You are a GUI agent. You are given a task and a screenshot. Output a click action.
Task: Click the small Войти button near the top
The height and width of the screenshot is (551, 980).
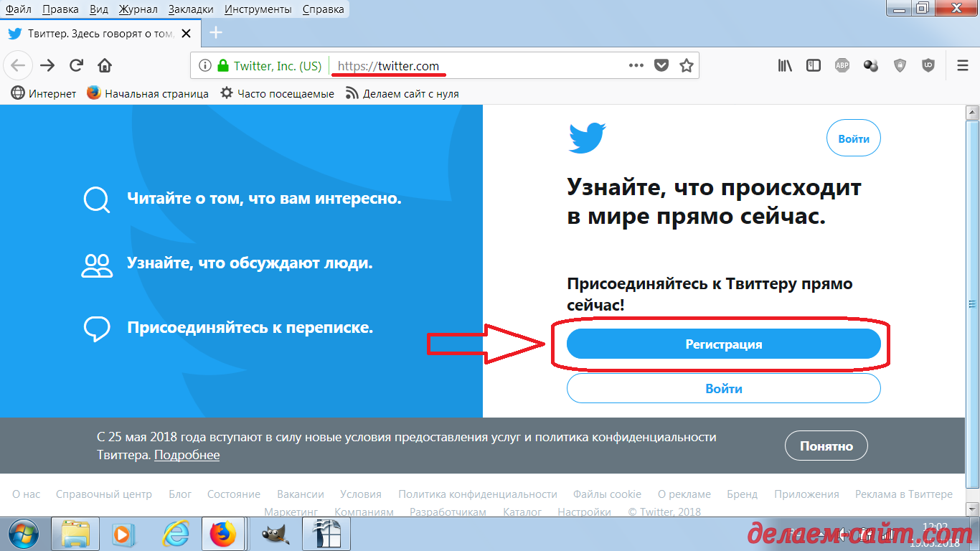[x=854, y=139]
